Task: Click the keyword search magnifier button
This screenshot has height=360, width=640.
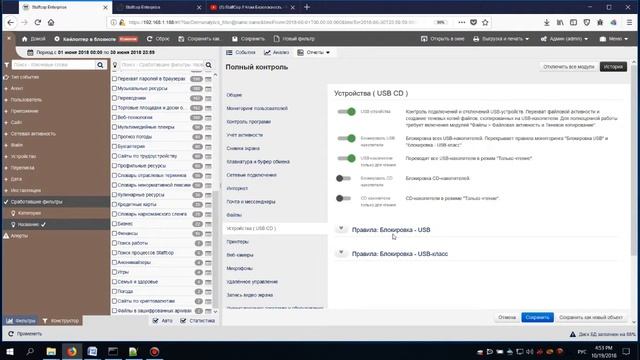Action: click(100, 65)
